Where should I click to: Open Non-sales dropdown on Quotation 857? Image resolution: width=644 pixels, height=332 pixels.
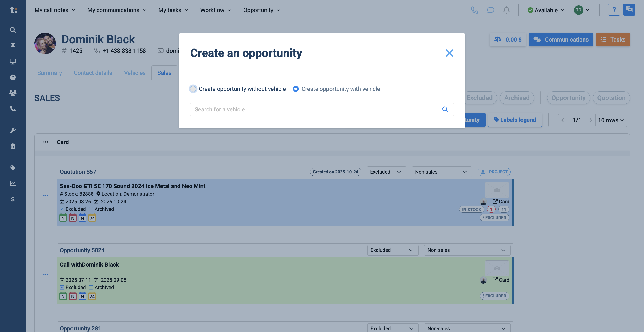click(x=441, y=172)
